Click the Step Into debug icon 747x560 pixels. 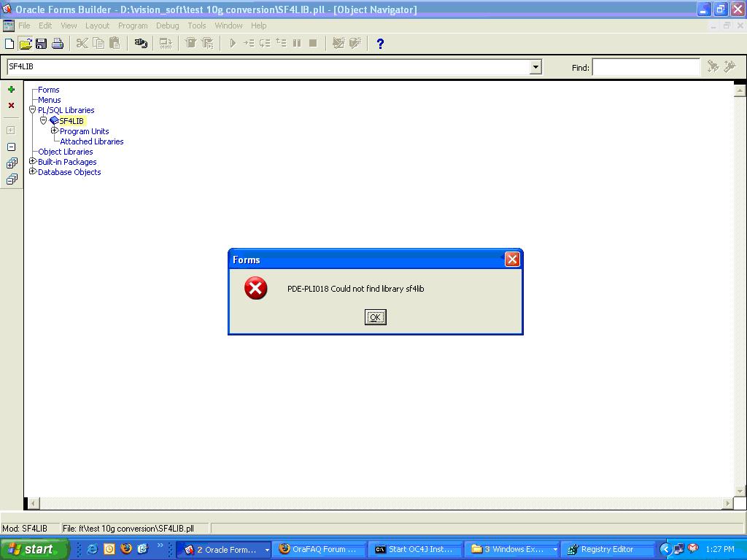click(x=249, y=44)
